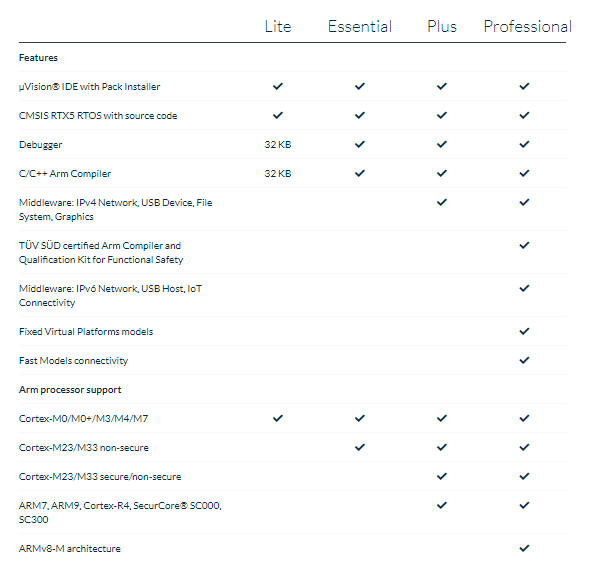Click the Lite checkmark for µVision IDE row

coord(278,86)
